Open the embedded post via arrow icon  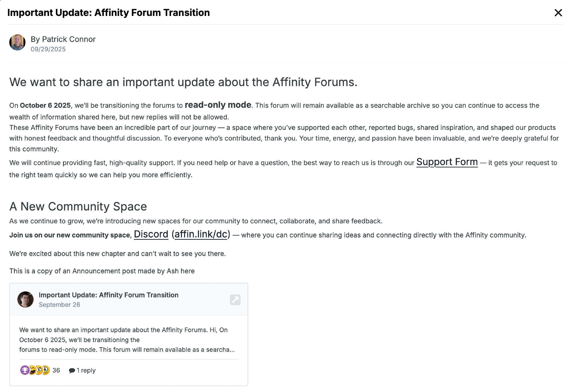[x=235, y=300]
